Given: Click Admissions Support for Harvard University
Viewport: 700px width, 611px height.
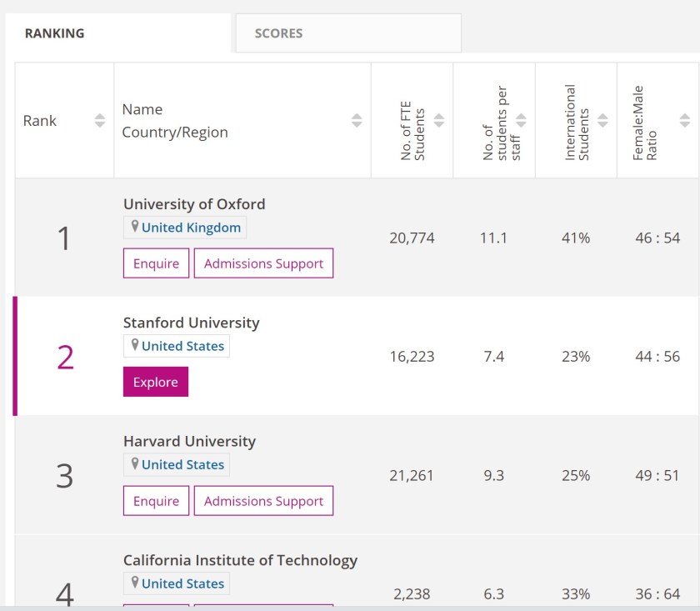Looking at the screenshot, I should [263, 501].
